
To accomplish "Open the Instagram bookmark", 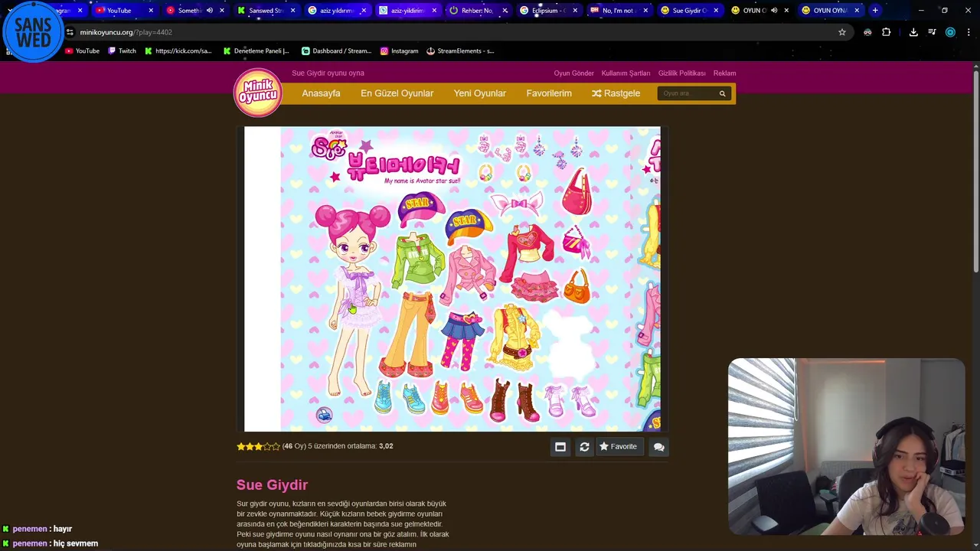I will (x=399, y=51).
